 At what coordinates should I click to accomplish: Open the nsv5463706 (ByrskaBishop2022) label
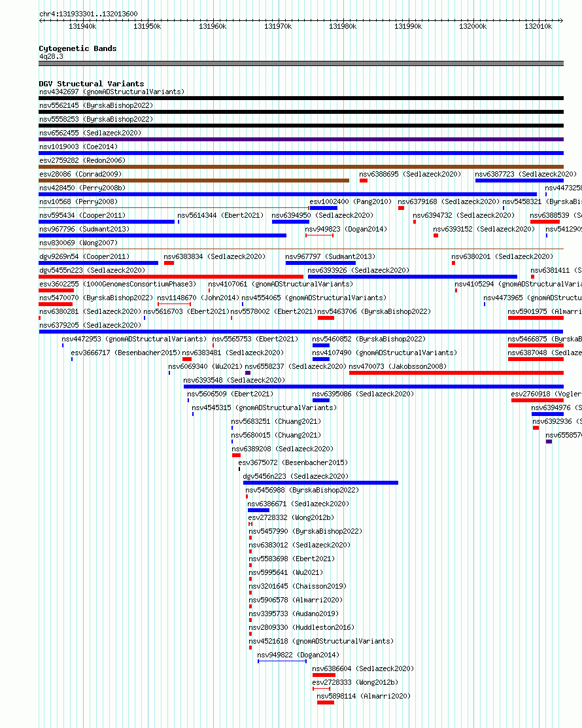tap(374, 311)
